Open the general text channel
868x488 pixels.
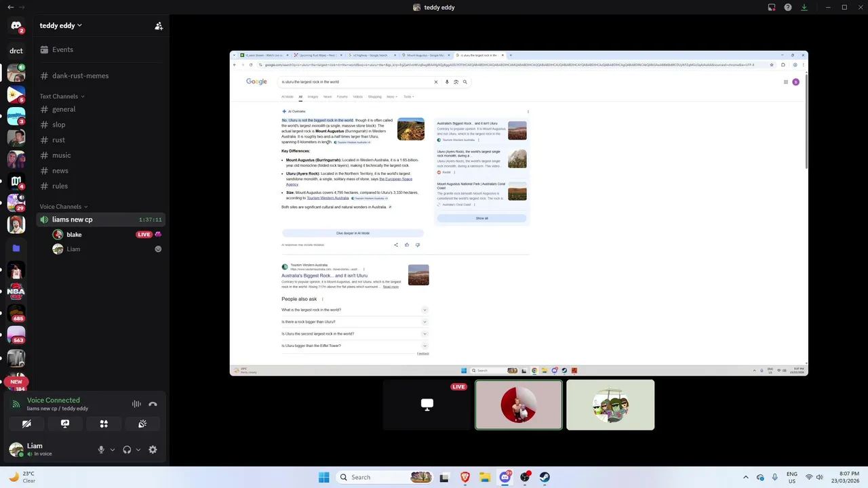(x=100, y=109)
